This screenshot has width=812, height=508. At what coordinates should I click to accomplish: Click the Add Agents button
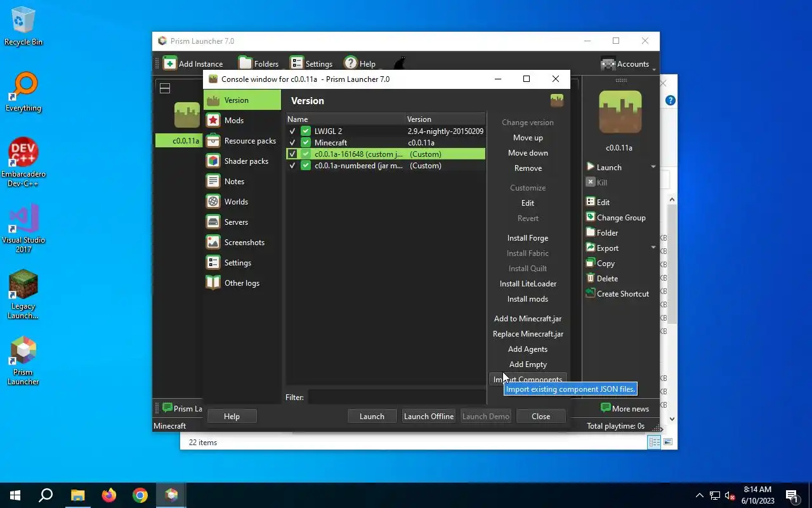click(528, 349)
